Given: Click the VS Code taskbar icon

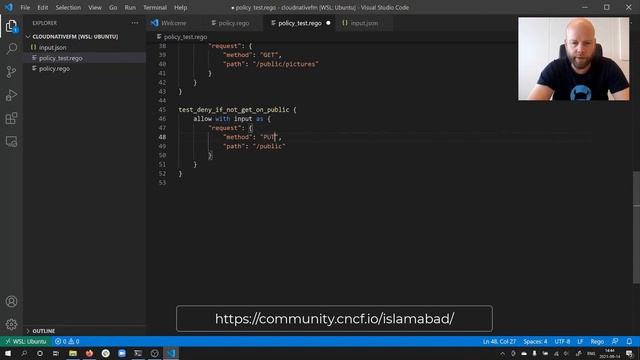Looking at the screenshot, I should tap(171, 353).
